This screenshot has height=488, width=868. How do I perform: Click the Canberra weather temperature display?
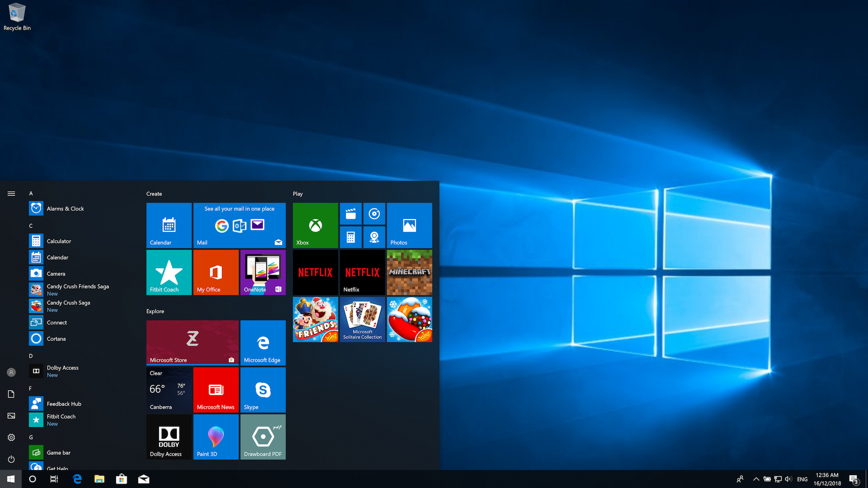[x=169, y=390]
